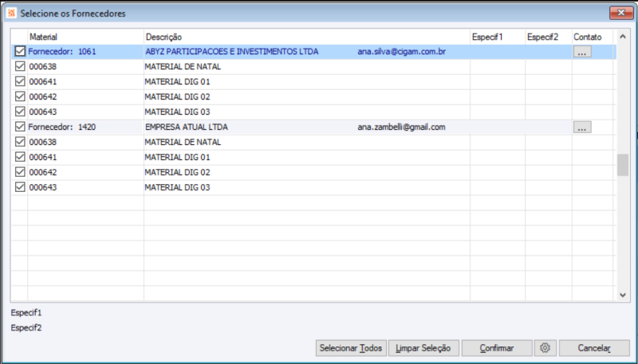Screen dimensions: 638x364
Task: Click the application icon in the title bar
Action: point(11,14)
